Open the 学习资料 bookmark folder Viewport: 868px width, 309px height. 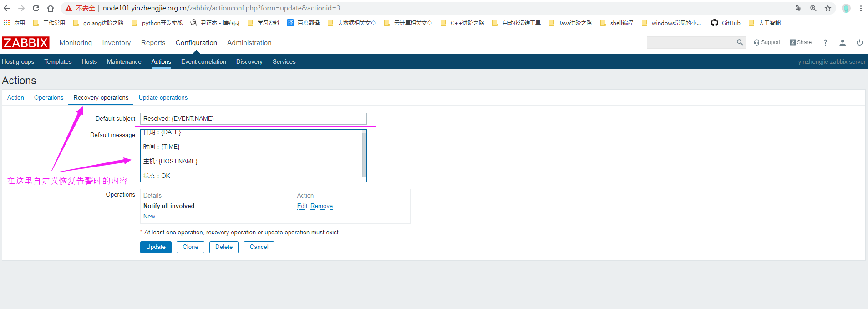point(263,23)
